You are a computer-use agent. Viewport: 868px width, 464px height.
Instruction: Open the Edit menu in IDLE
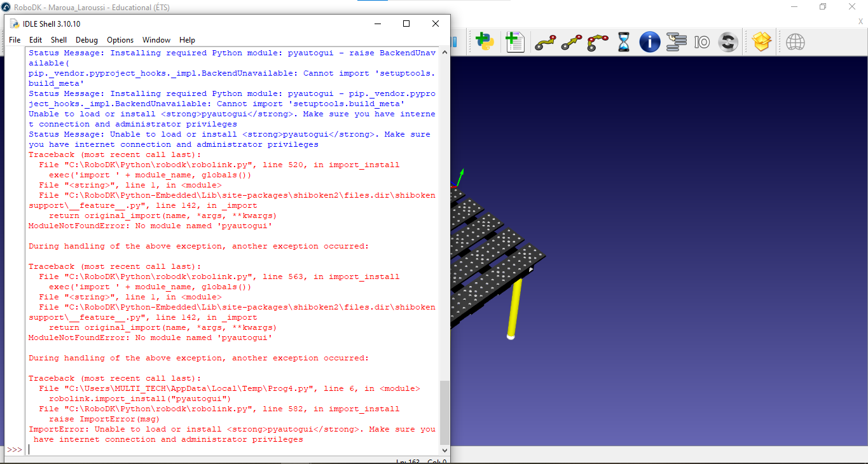[x=36, y=40]
